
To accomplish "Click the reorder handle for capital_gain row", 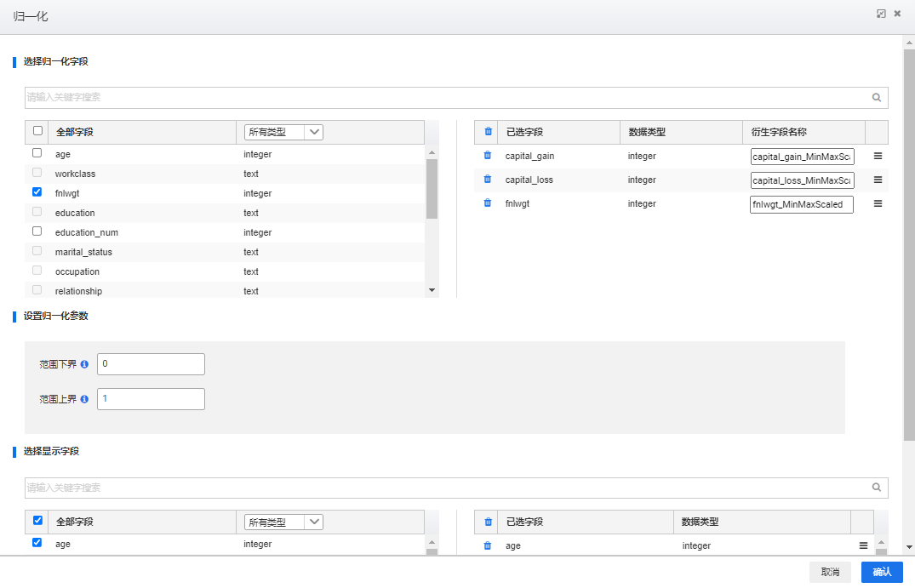I will 878,156.
